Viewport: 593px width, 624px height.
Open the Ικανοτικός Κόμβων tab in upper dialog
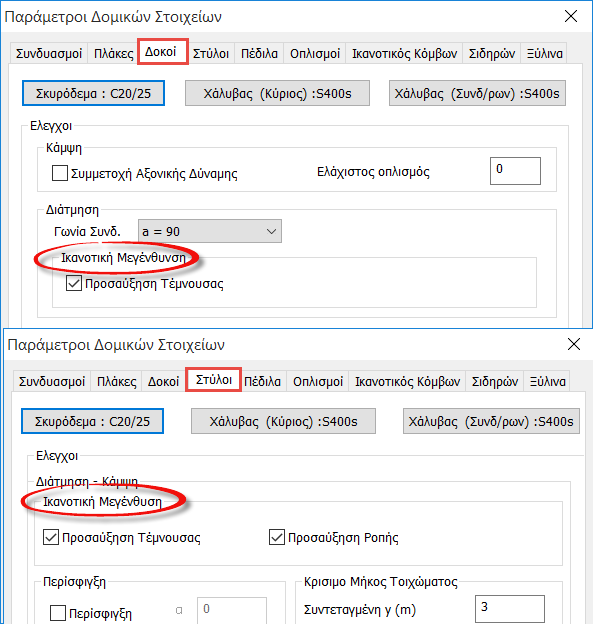coord(404,53)
